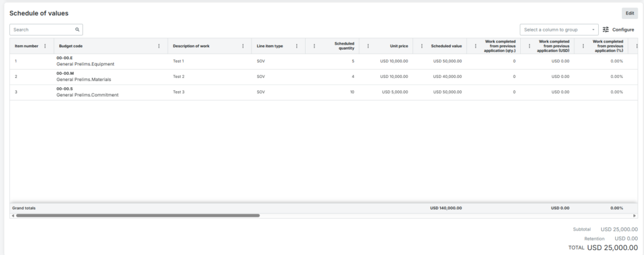
Task: Open Work completed (qty.) column menu
Action: (475, 46)
